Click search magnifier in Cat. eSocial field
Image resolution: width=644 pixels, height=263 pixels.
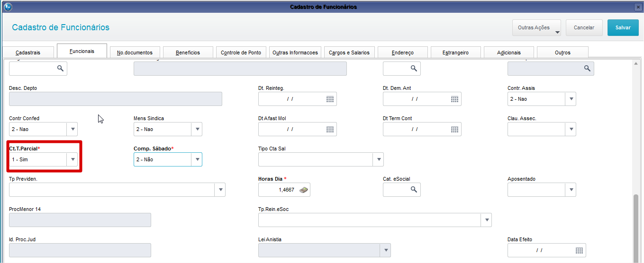tap(414, 190)
